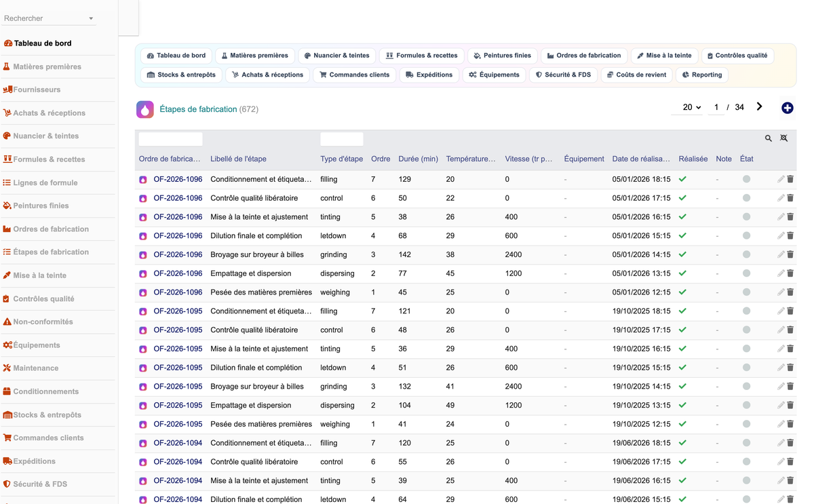Click the Nuancier & teintes top button

[336, 56]
